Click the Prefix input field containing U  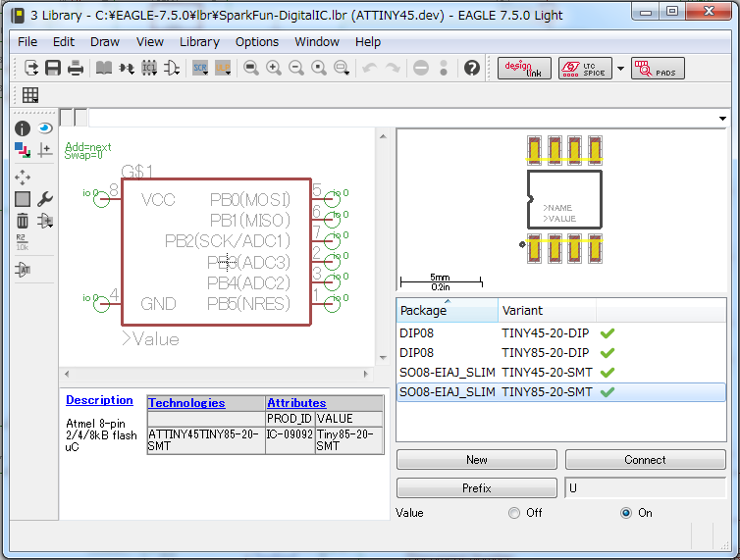645,487
